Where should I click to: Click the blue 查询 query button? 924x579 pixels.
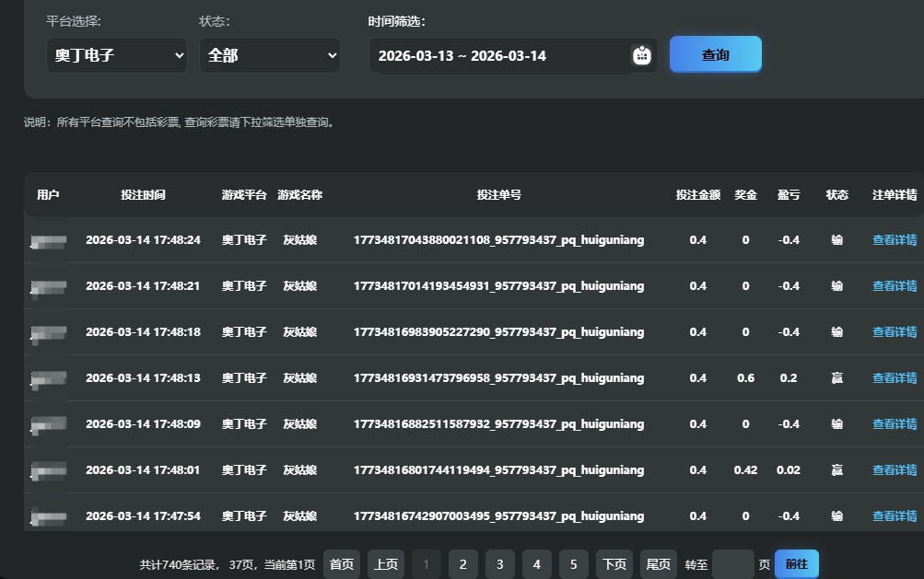[x=715, y=54]
